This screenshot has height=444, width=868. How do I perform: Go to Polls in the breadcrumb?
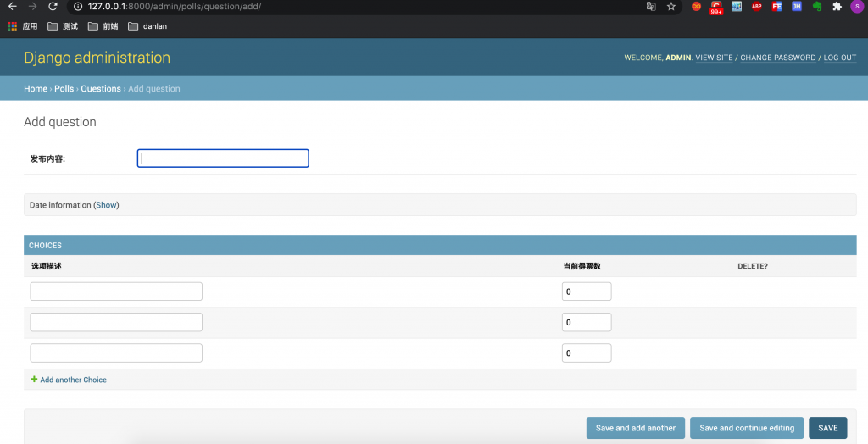coord(64,89)
